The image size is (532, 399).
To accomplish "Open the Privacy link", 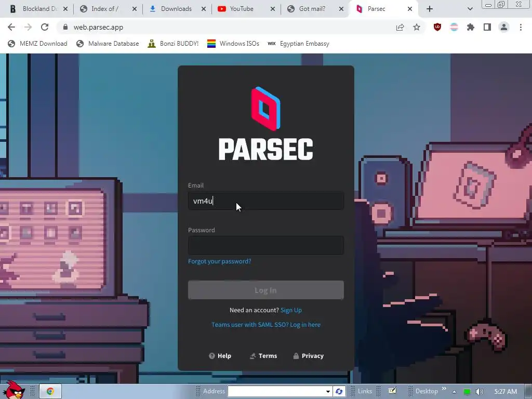I will 308,356.
